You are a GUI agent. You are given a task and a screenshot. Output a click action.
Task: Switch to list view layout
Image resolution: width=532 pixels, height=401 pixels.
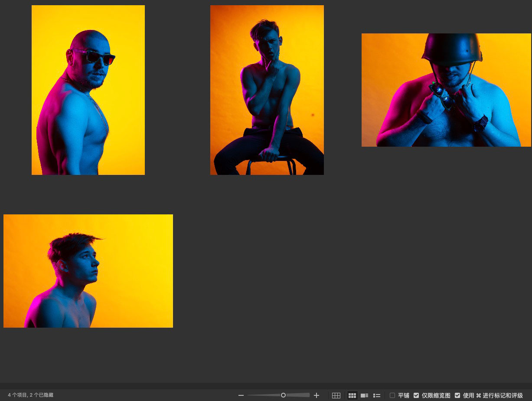[377, 395]
